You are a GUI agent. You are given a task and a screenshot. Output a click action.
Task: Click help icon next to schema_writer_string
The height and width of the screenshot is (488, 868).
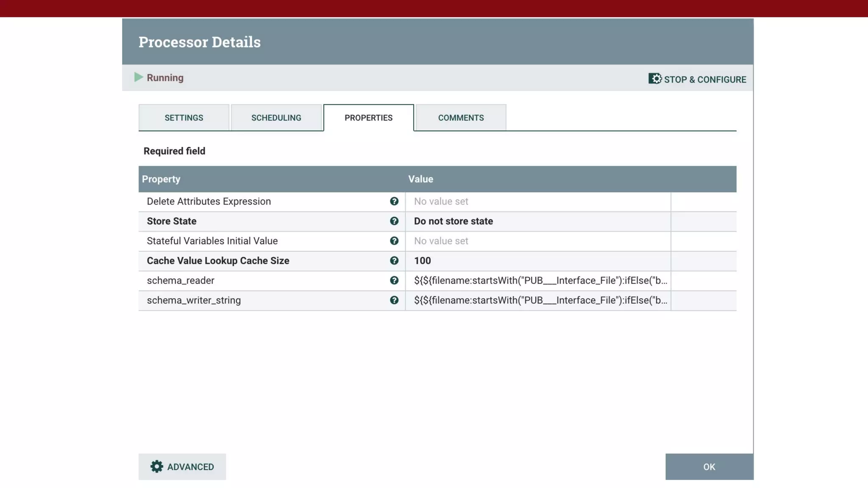394,300
